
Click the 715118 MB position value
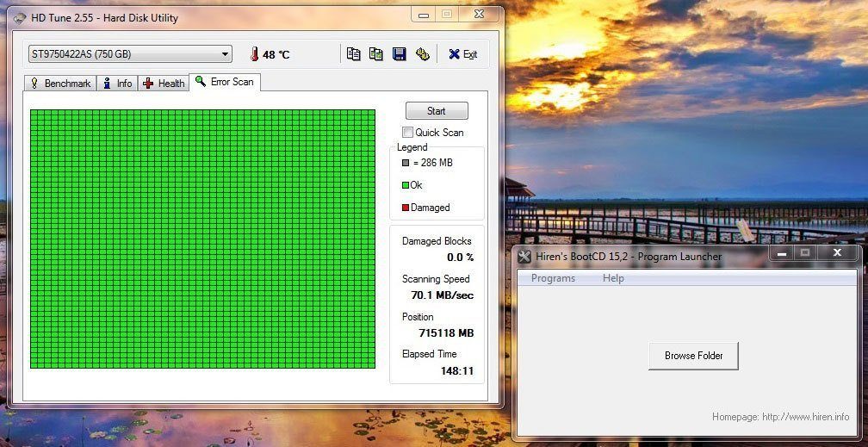pos(446,333)
